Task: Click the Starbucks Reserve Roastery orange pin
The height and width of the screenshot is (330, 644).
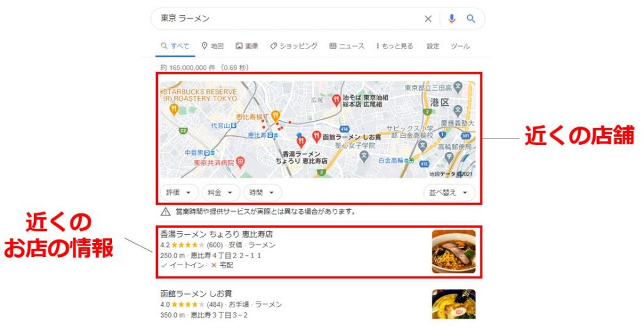Action: [174, 110]
